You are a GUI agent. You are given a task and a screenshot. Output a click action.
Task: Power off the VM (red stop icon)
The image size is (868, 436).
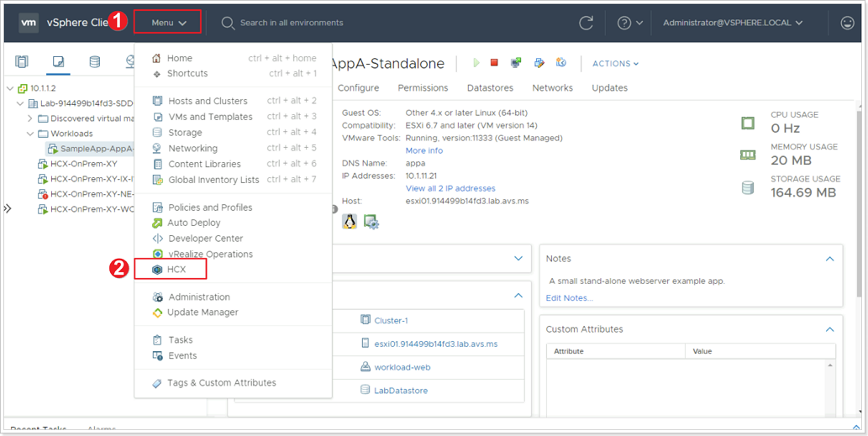[494, 63]
